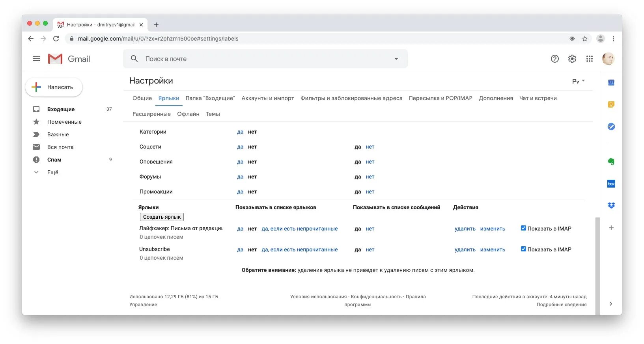The height and width of the screenshot is (344, 644).
Task: Open Google Tasks side panel icon
Action: click(611, 126)
